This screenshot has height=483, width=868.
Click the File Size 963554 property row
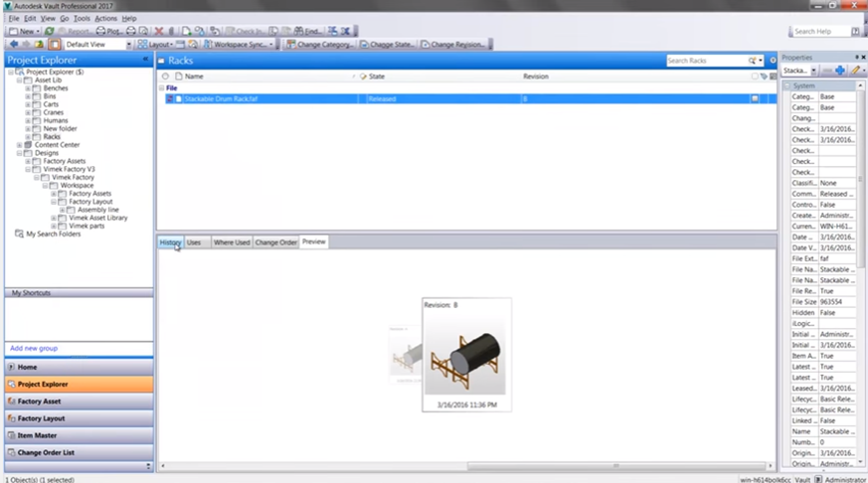pos(823,302)
